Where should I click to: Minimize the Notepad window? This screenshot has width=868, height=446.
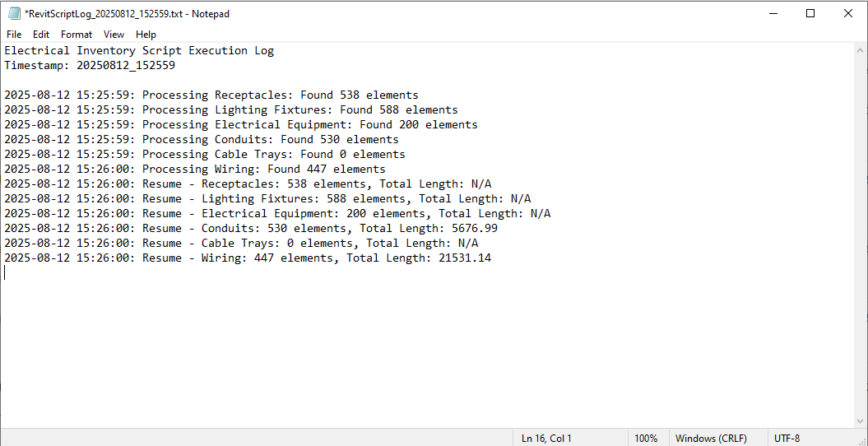[773, 13]
